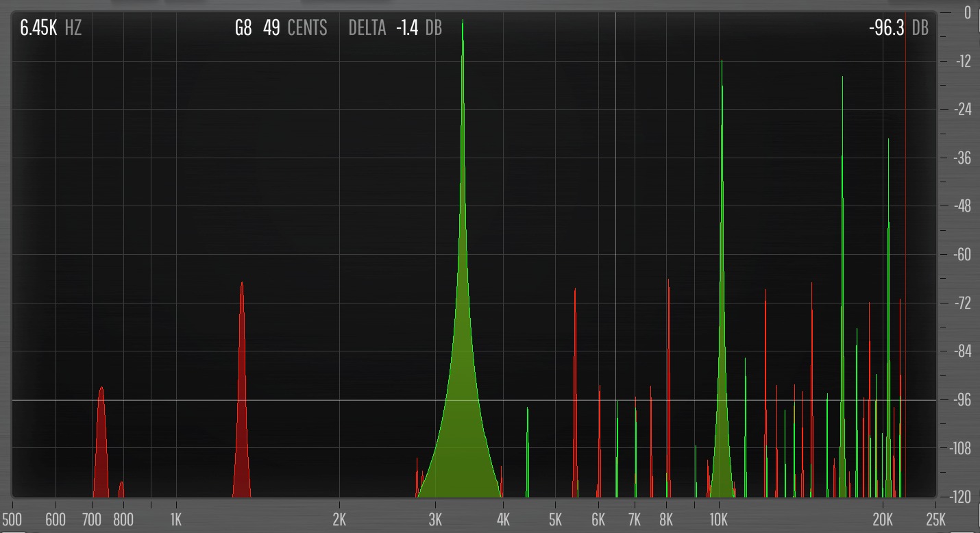Click the 4K frequency axis label
980x533 pixels.
tap(504, 519)
